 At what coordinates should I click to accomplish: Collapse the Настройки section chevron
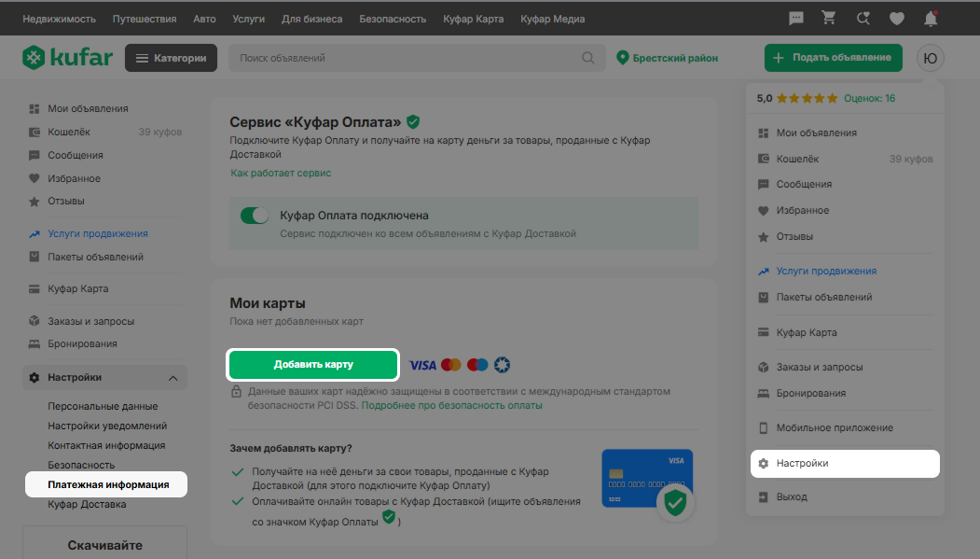173,378
